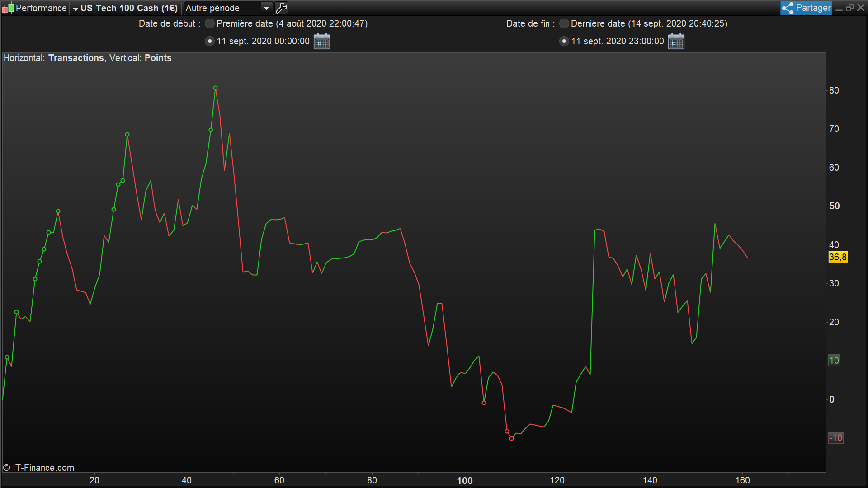The height and width of the screenshot is (488, 868).
Task: Edit the 11 sept. 2020 00:00:00 start field
Action: click(263, 41)
